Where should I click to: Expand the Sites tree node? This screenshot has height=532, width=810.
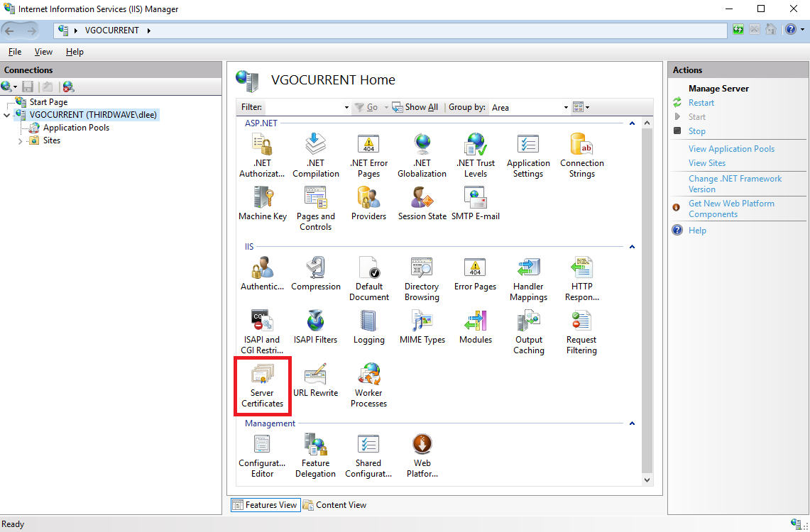[20, 141]
